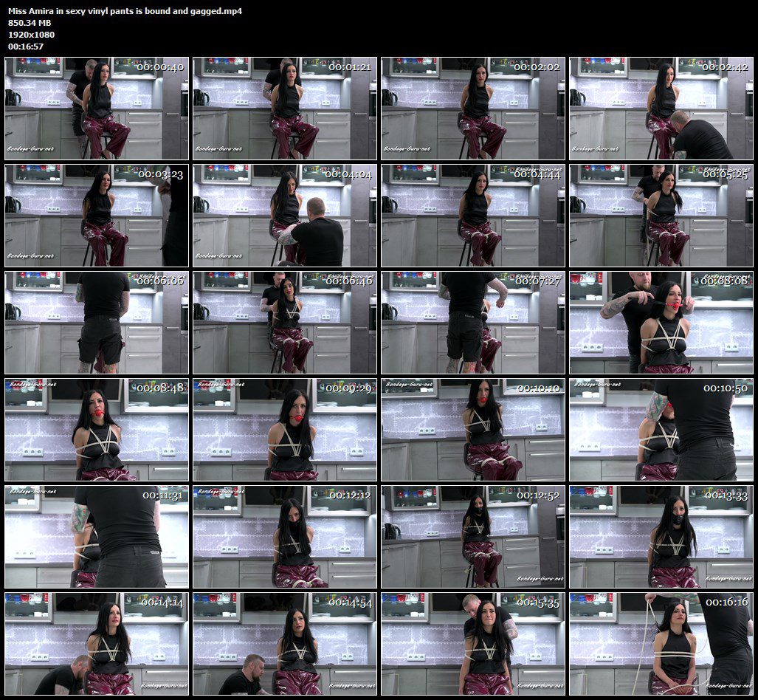The height and width of the screenshot is (700, 758).
Task: Open the 00:08:08 frame
Action: [661, 323]
